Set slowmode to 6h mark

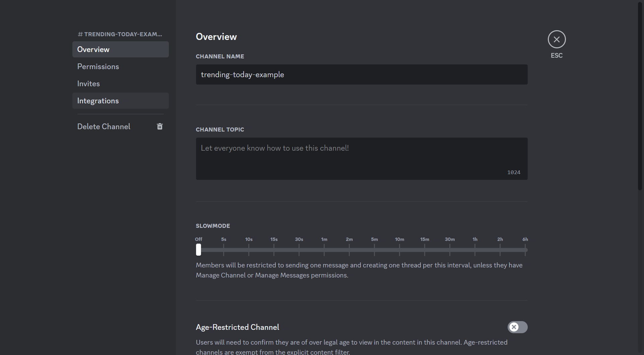525,250
